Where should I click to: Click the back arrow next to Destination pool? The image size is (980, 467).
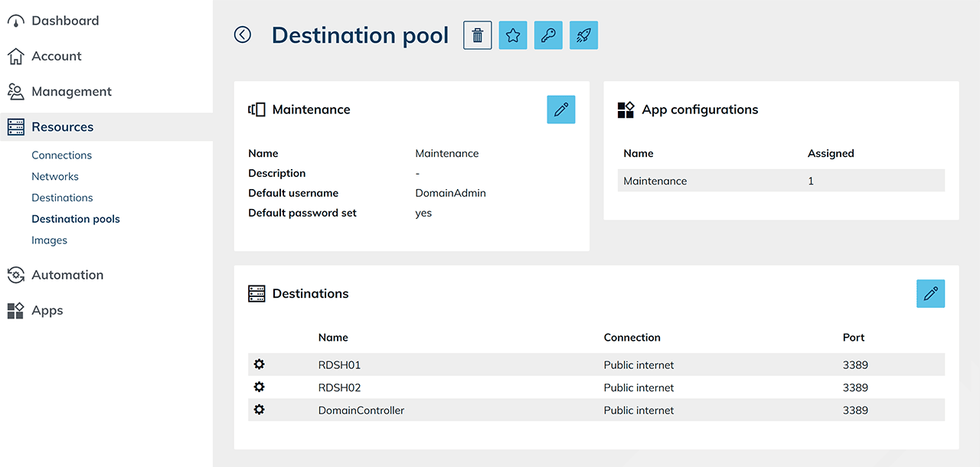(243, 34)
